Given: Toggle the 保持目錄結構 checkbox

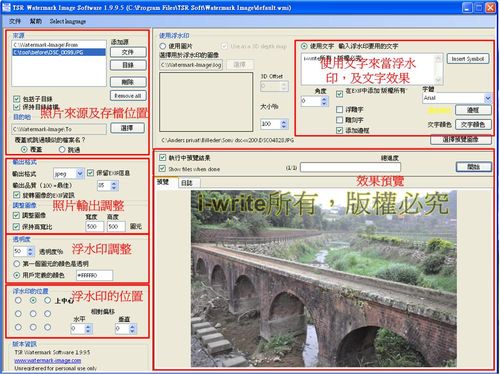Looking at the screenshot, I should pos(16,107).
